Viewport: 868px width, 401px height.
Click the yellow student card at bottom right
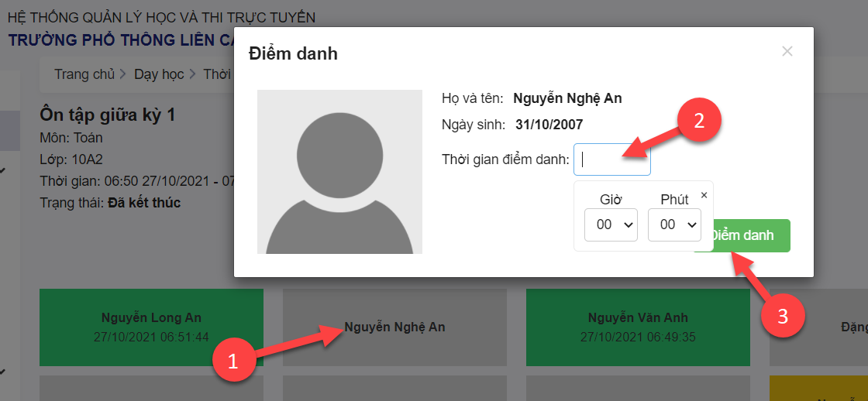(x=818, y=389)
